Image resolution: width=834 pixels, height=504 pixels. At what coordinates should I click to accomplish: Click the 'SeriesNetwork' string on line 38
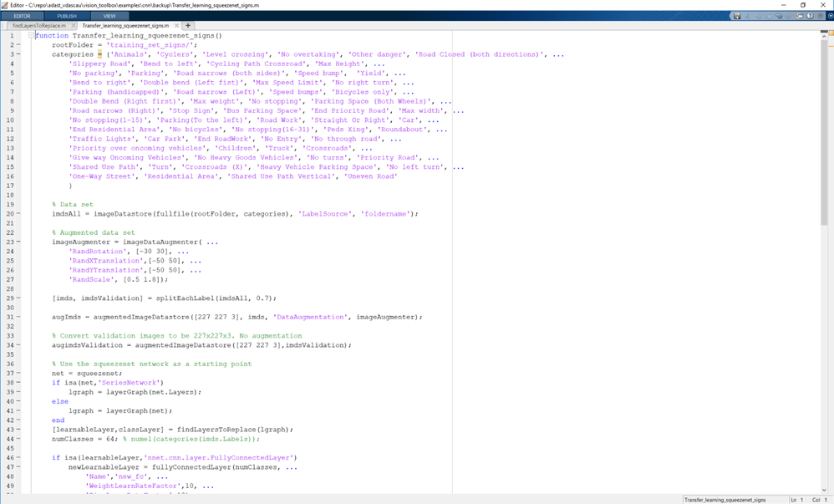click(x=130, y=383)
